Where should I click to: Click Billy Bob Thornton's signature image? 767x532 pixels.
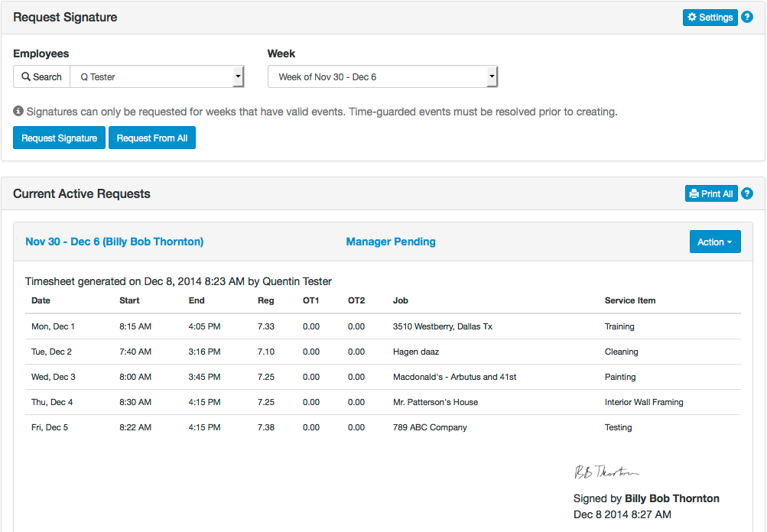coord(606,472)
